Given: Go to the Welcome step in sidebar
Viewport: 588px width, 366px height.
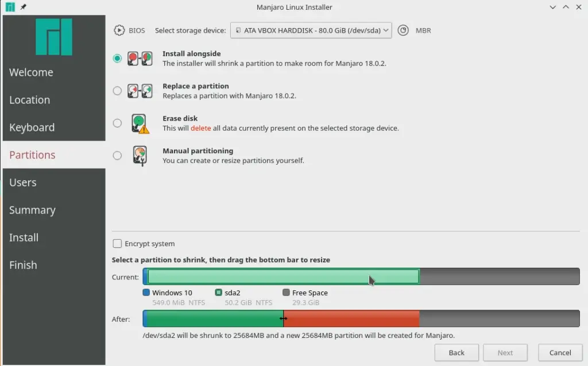Looking at the screenshot, I should [31, 72].
